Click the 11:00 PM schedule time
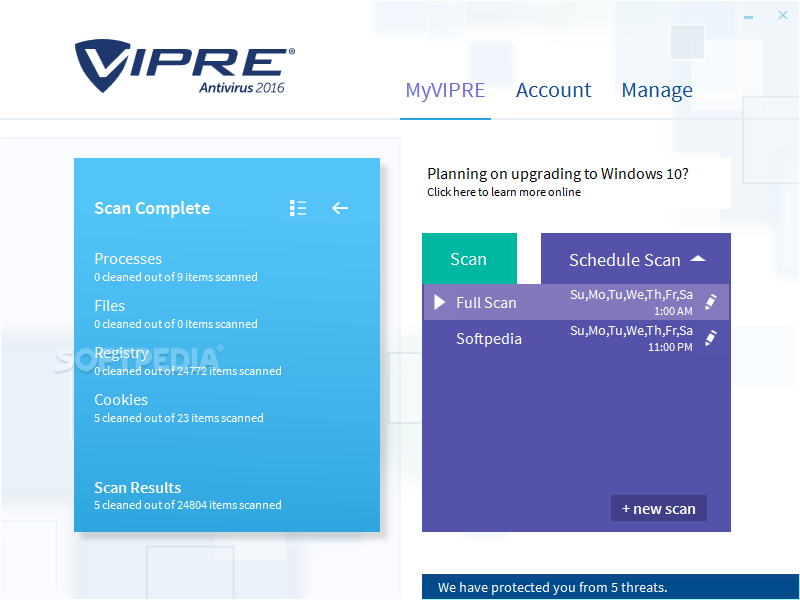The width and height of the screenshot is (800, 600). click(x=670, y=347)
